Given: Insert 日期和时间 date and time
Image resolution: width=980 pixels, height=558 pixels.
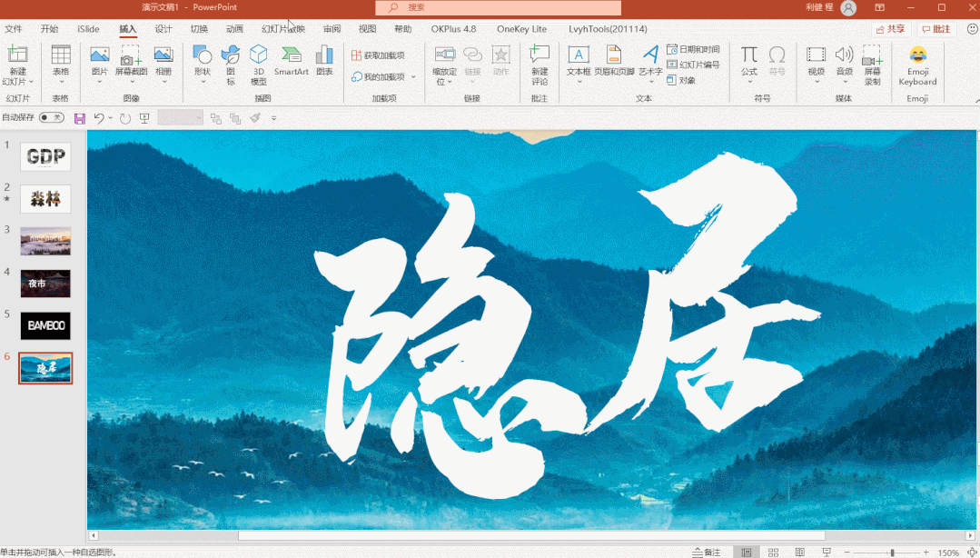Looking at the screenshot, I should pos(693,49).
